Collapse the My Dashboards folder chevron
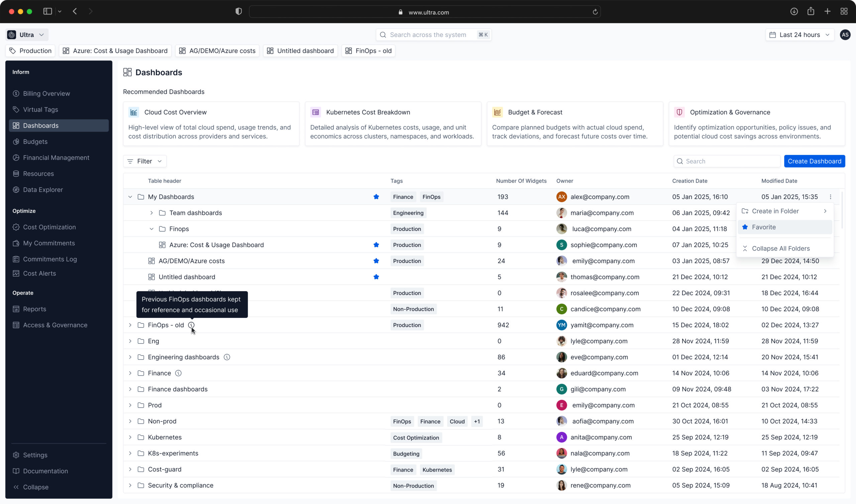This screenshot has height=504, width=856. pyautogui.click(x=130, y=197)
